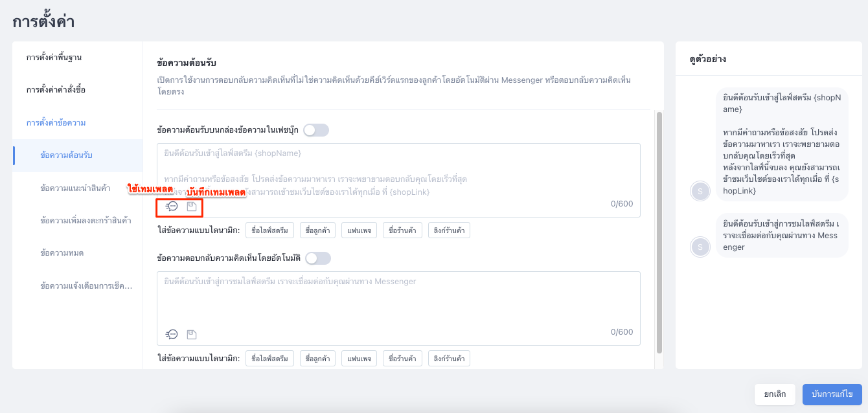
Task: Click 0/600 counter in the Facebook welcome message box
Action: pyautogui.click(x=622, y=204)
